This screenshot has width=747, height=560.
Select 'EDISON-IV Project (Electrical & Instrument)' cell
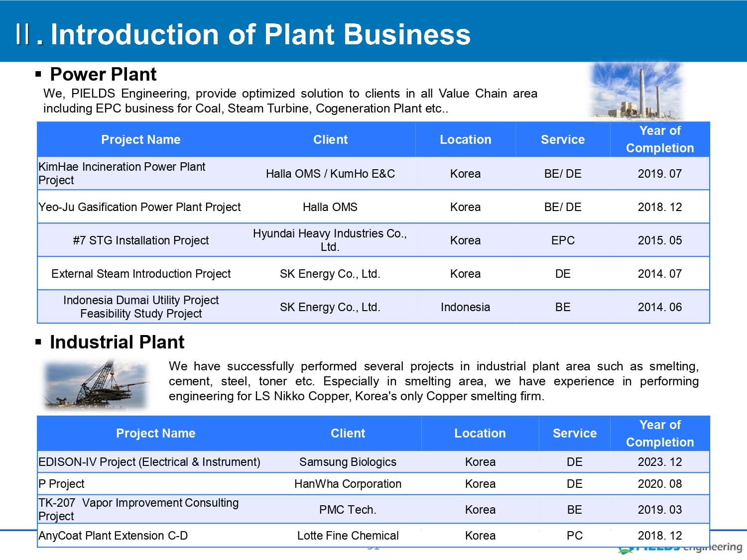tap(156, 462)
